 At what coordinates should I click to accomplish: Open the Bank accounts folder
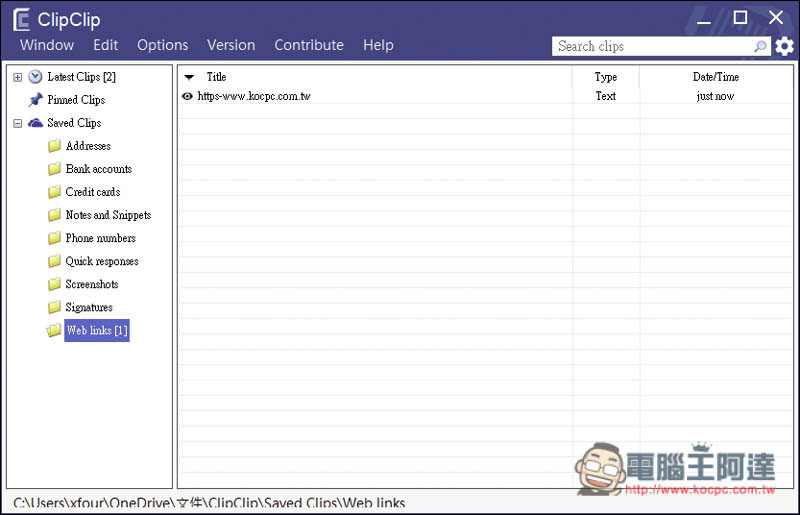99,169
